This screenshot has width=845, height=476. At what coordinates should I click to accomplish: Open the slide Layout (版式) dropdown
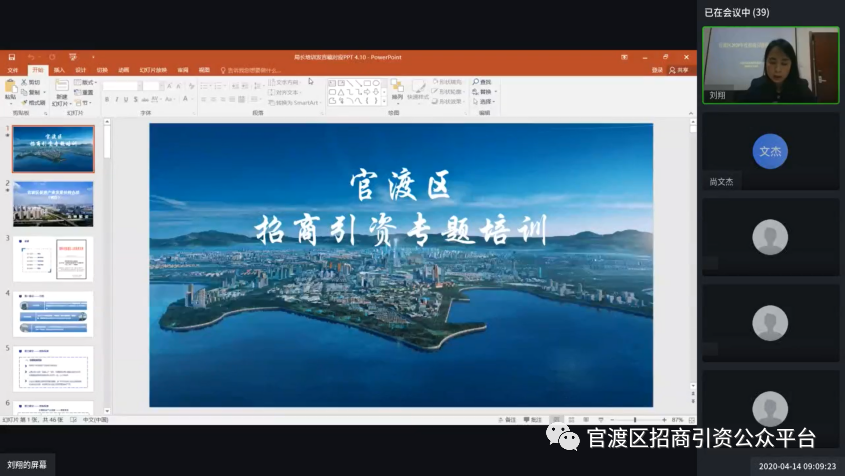(x=87, y=82)
